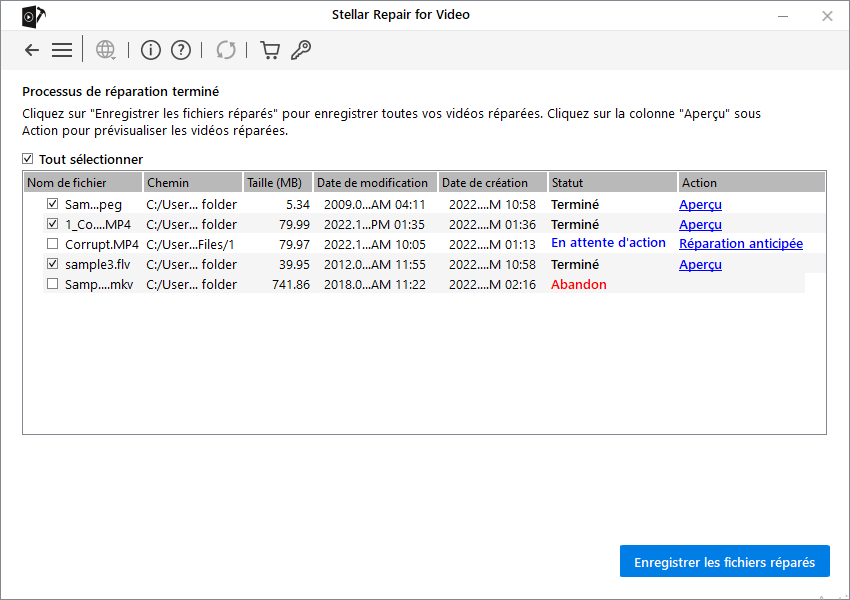Click the size value 741.86
Viewport: 850px width, 600px height.
[x=291, y=285]
